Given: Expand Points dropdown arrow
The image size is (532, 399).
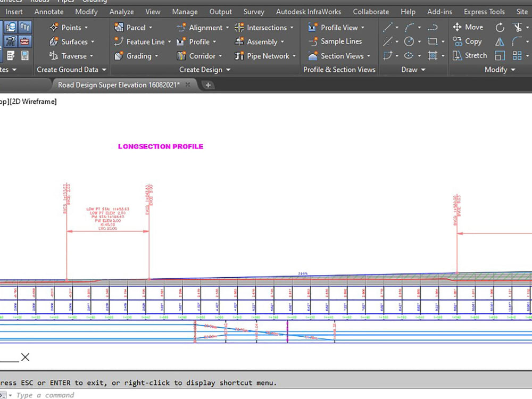Looking at the screenshot, I should coord(86,28).
